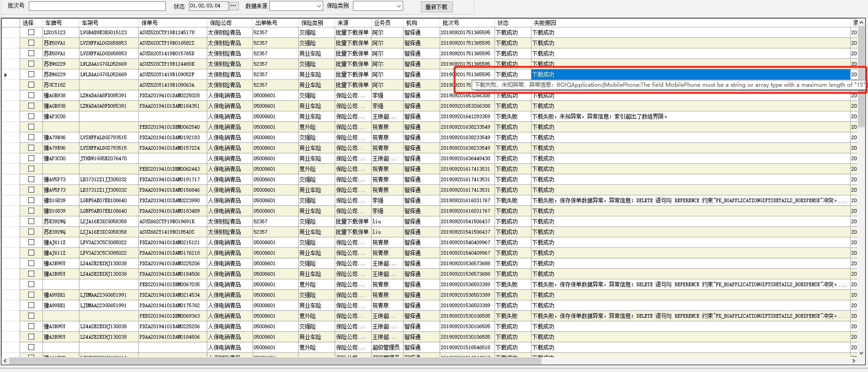The width and height of the screenshot is (868, 372).
Task: Open the 数据来源 dropdown
Action: click(x=319, y=6)
